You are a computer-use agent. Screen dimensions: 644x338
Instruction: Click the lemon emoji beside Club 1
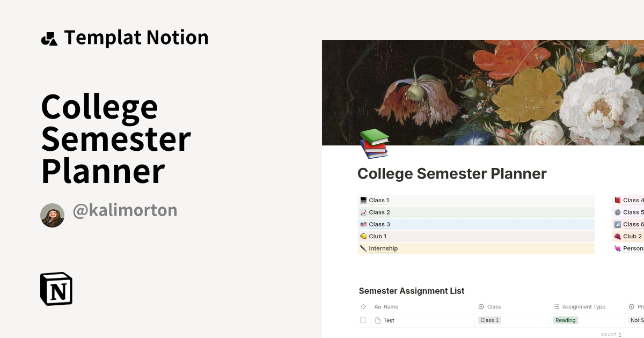[x=363, y=236]
